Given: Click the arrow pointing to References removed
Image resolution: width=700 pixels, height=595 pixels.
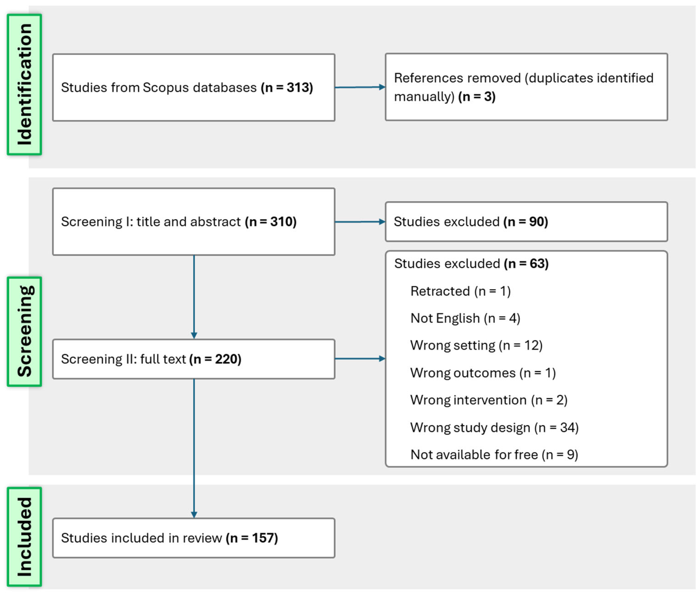Looking at the screenshot, I should click(x=360, y=87).
